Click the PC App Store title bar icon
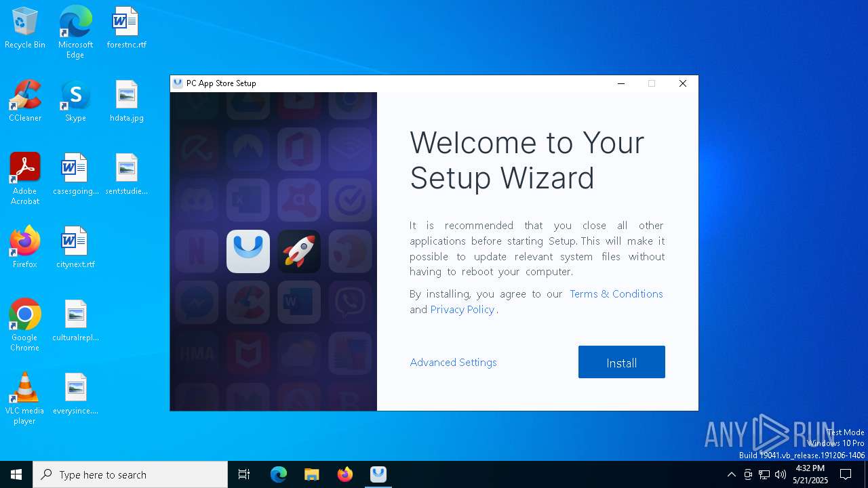Image resolution: width=868 pixels, height=488 pixels. (x=178, y=83)
